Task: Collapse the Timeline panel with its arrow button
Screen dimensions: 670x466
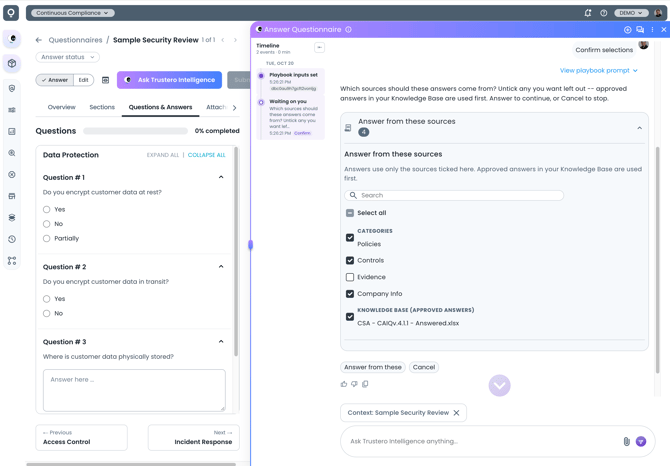Action: pyautogui.click(x=319, y=47)
